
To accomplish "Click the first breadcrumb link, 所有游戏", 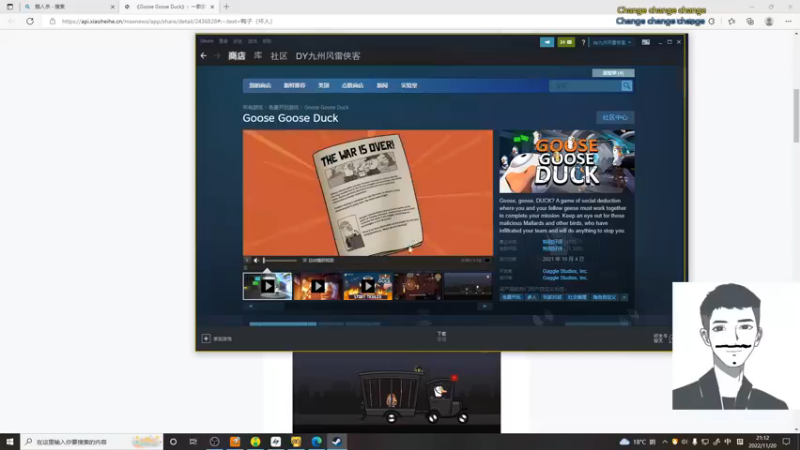I will [253, 108].
